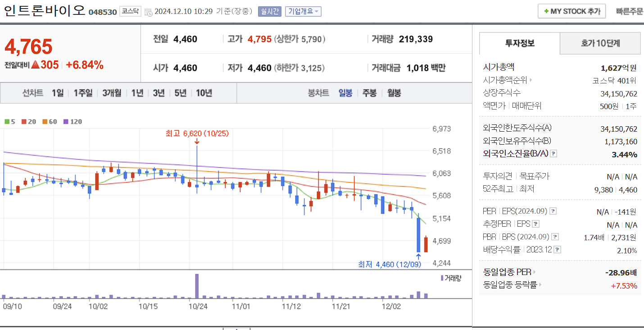Click the 실시간 real-time badge

[x=269, y=11]
